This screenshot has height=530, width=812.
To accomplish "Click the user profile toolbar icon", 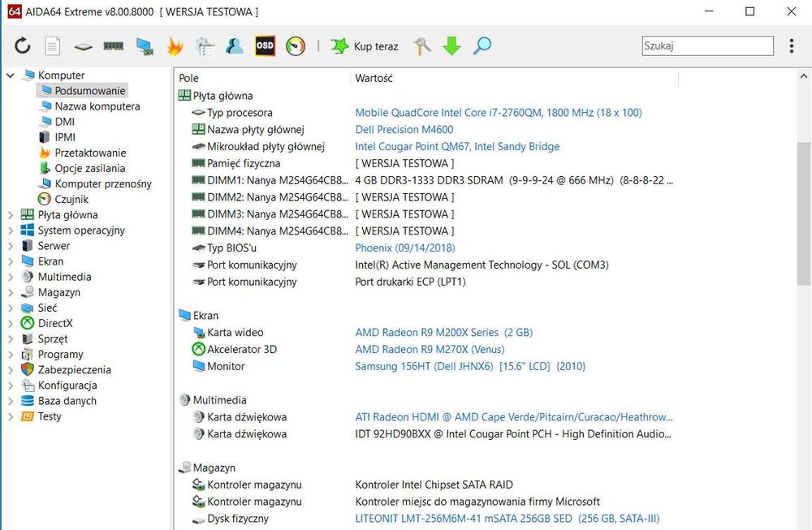I will pos(235,45).
